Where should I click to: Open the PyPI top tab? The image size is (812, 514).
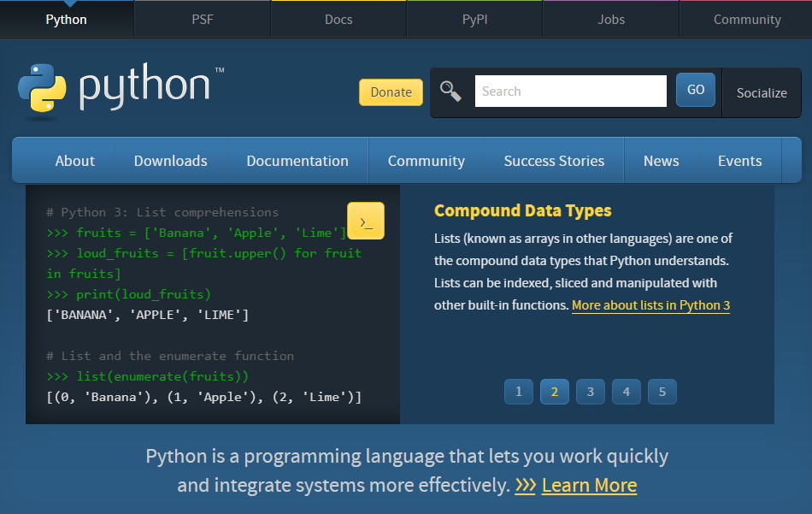click(x=475, y=20)
